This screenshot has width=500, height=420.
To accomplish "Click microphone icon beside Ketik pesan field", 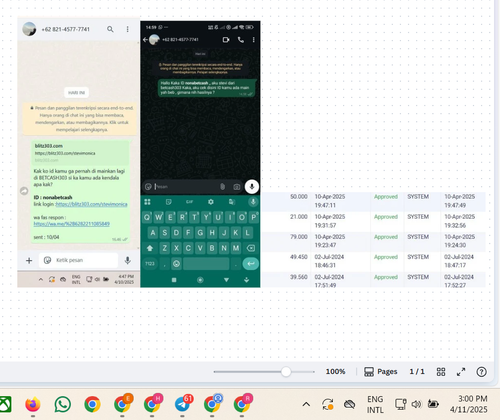I will [x=127, y=260].
